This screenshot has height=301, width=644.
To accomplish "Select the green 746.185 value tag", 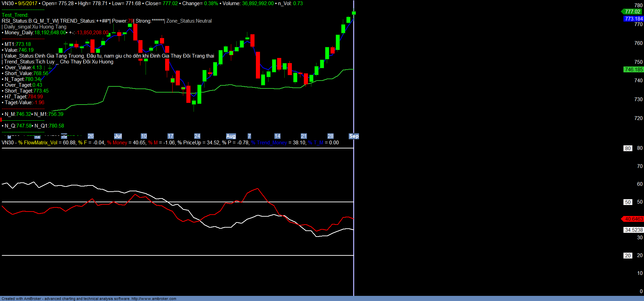I will click(x=633, y=70).
